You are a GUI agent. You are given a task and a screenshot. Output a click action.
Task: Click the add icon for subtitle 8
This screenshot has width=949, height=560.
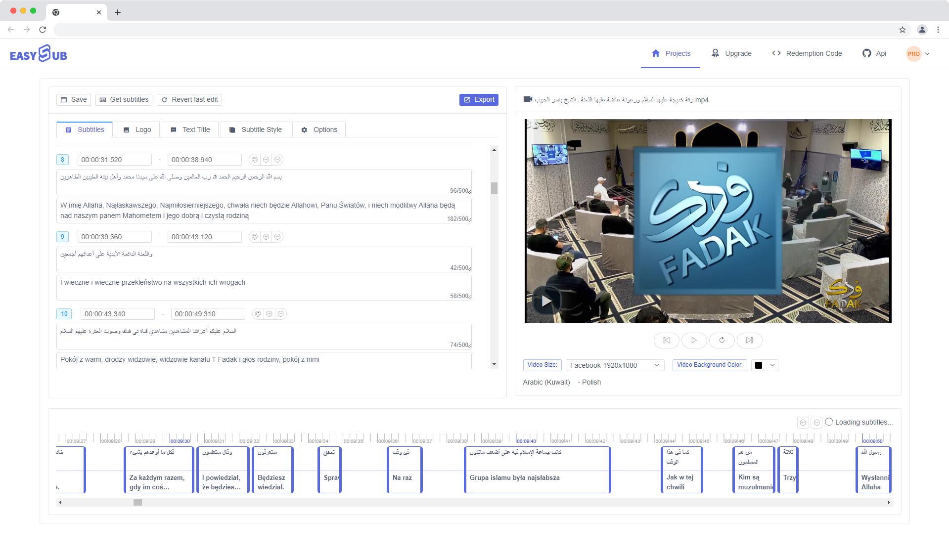[x=266, y=160]
